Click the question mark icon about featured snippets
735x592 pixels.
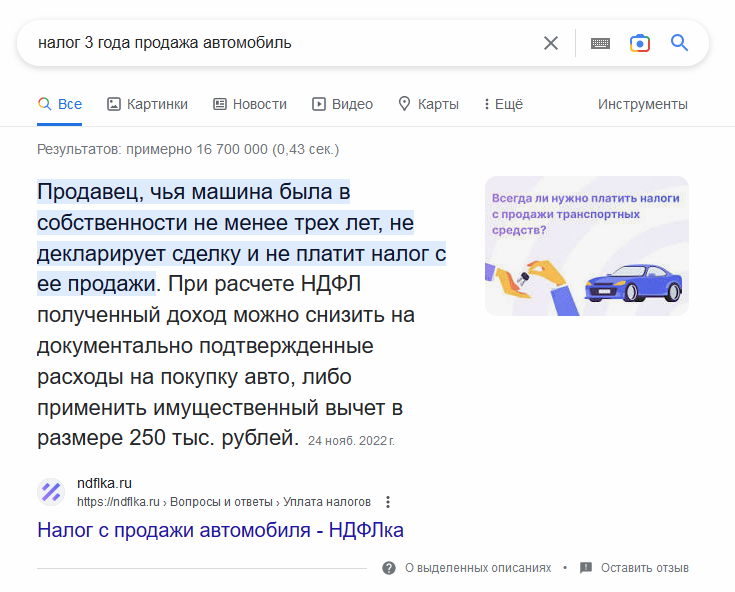[389, 568]
